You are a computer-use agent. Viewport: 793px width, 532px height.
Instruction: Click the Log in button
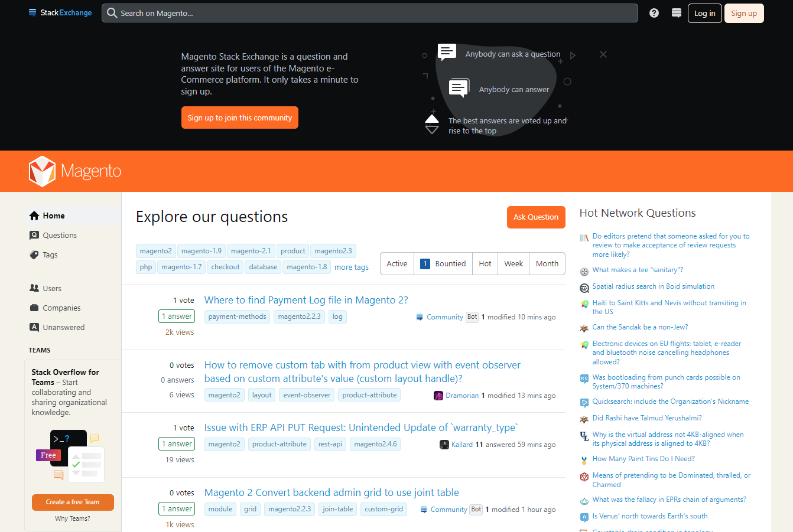[705, 13]
